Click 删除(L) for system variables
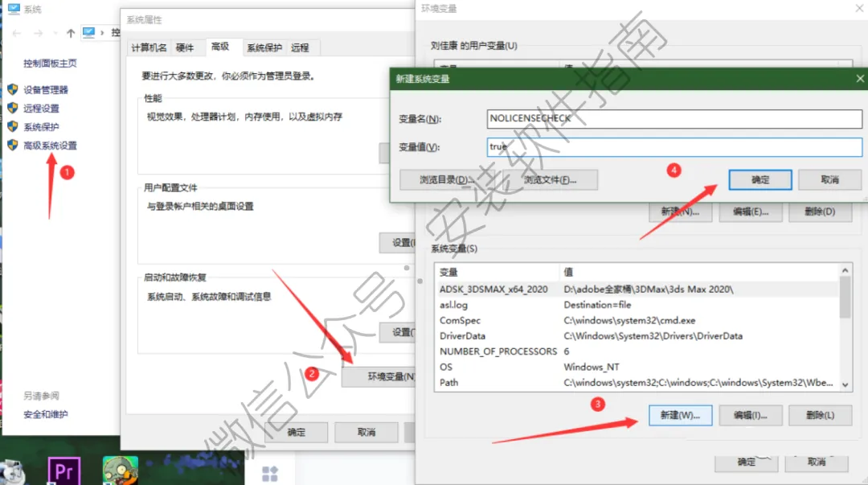 (x=820, y=415)
